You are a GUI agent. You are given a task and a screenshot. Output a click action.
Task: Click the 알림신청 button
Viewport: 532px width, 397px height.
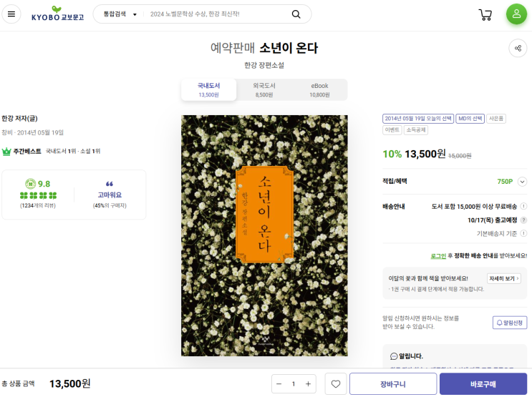(x=510, y=323)
